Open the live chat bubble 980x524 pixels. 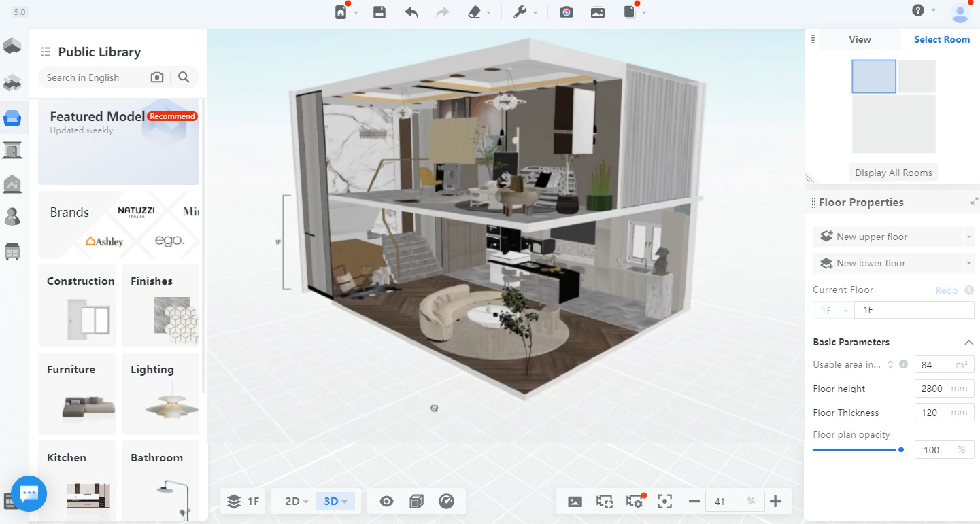[29, 493]
